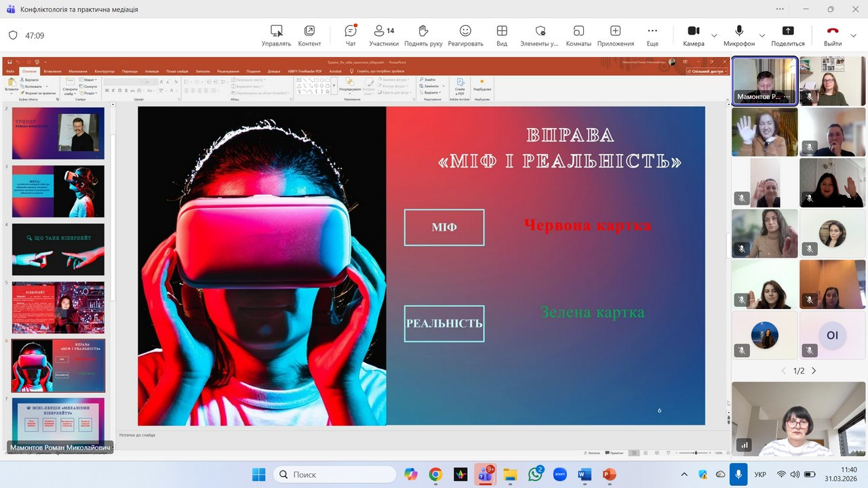This screenshot has height=488, width=868.
Task: Open the More actions menu
Action: (x=652, y=35)
